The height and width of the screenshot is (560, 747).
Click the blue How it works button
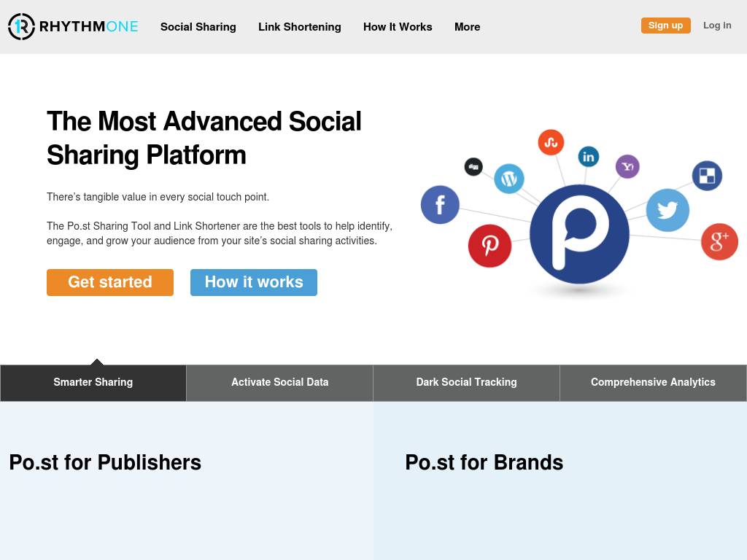coord(254,282)
